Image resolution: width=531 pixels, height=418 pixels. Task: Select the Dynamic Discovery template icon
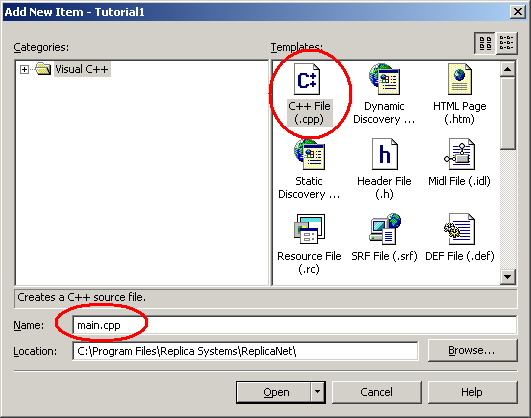pyautogui.click(x=384, y=79)
